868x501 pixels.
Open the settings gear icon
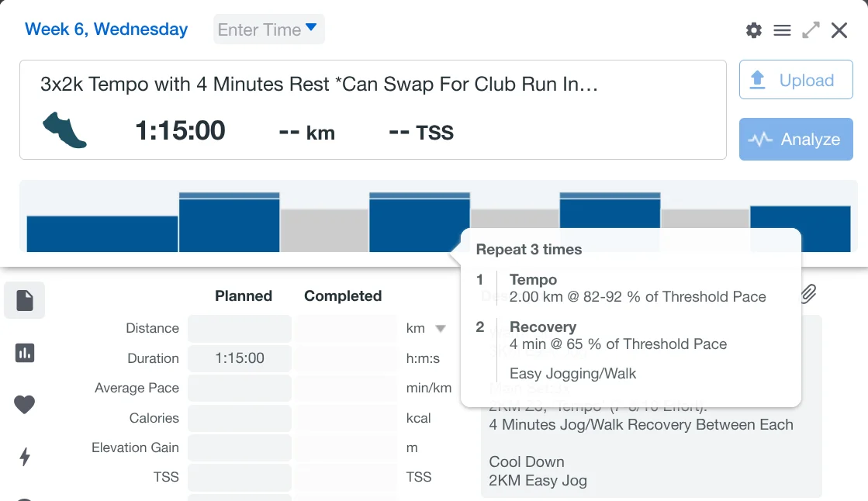pos(754,30)
